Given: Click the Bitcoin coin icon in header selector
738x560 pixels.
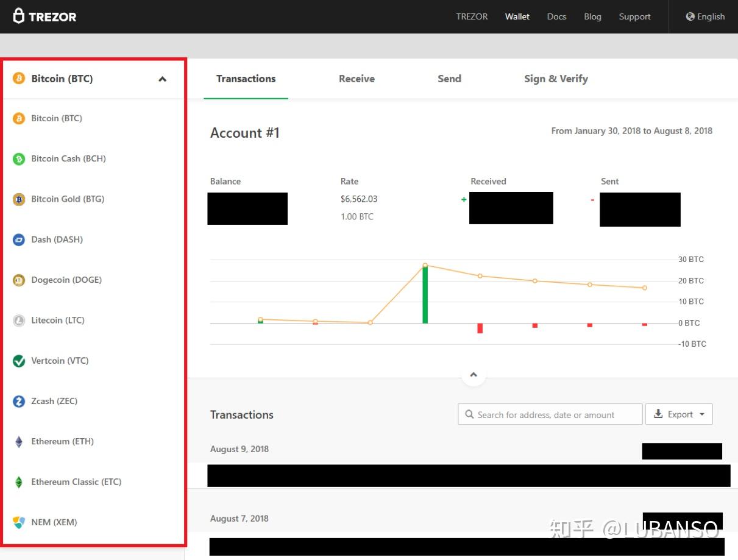Looking at the screenshot, I should 19,79.
